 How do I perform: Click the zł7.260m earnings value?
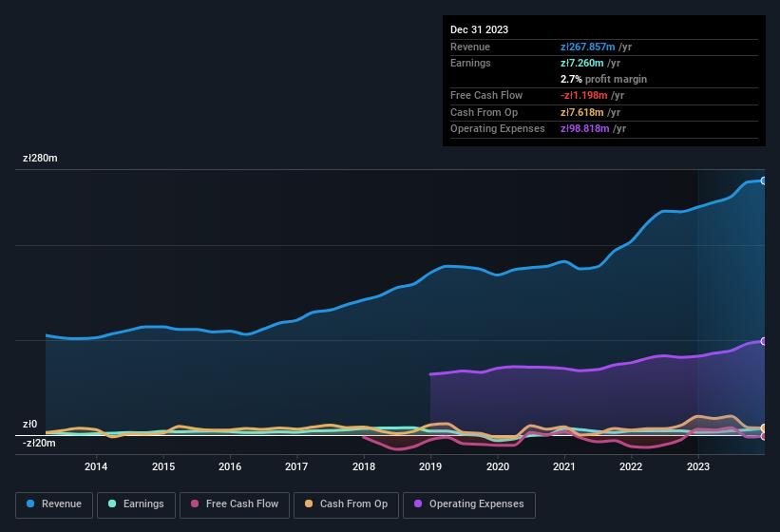tap(582, 63)
